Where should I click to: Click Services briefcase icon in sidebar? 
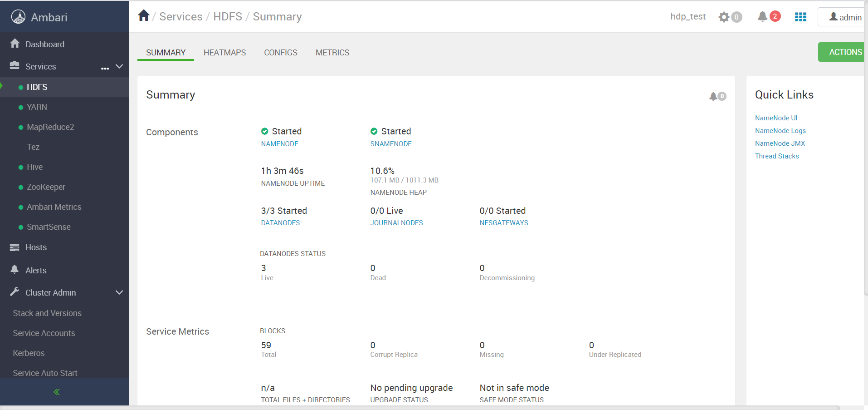(x=15, y=65)
